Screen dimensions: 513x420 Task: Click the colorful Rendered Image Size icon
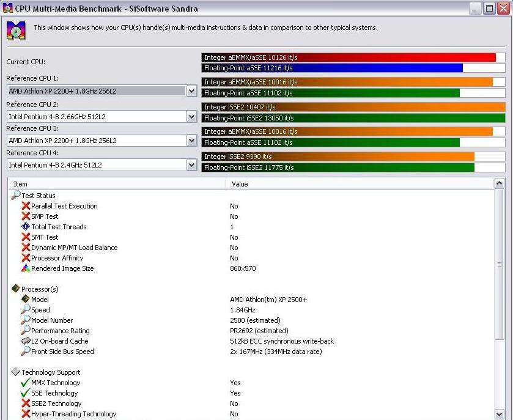(26, 268)
